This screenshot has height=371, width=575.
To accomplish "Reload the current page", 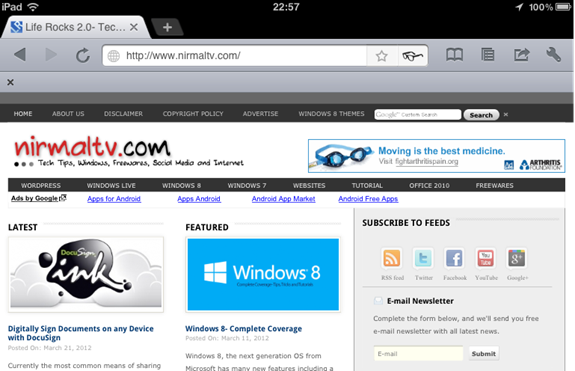I will (x=83, y=55).
